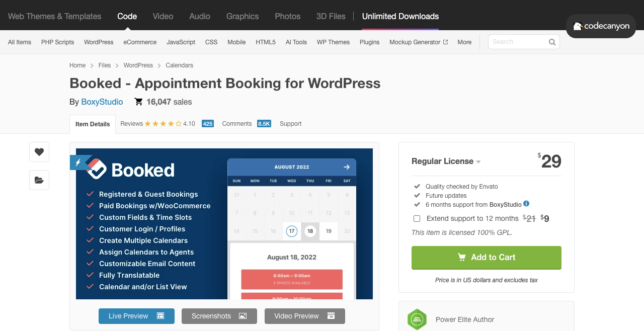Select AI Tools category
Viewport: 644px width, 331px height.
click(x=296, y=42)
